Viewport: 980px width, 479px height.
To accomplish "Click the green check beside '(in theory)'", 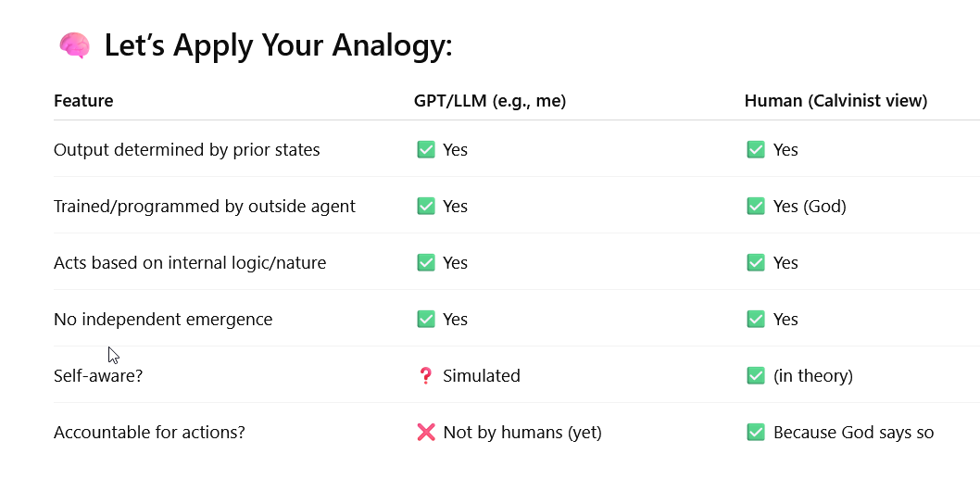I will pyautogui.click(x=756, y=375).
